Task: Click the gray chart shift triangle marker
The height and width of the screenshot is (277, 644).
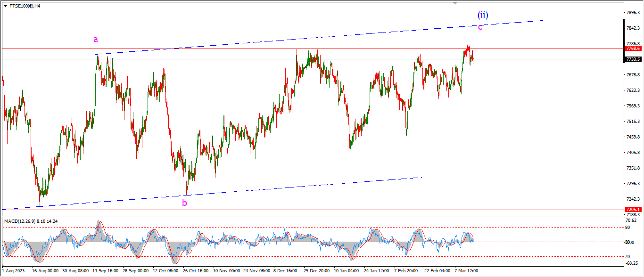Action: pyautogui.click(x=455, y=3)
